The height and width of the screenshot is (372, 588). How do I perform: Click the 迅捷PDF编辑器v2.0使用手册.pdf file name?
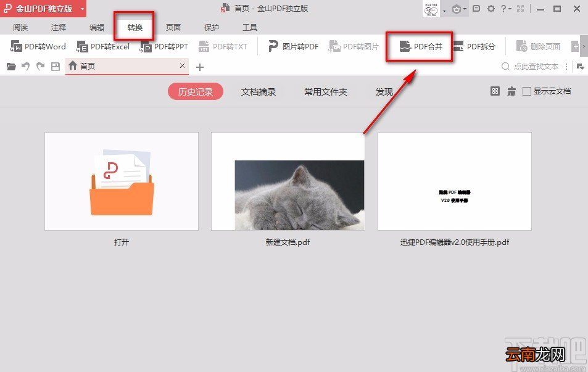(455, 242)
